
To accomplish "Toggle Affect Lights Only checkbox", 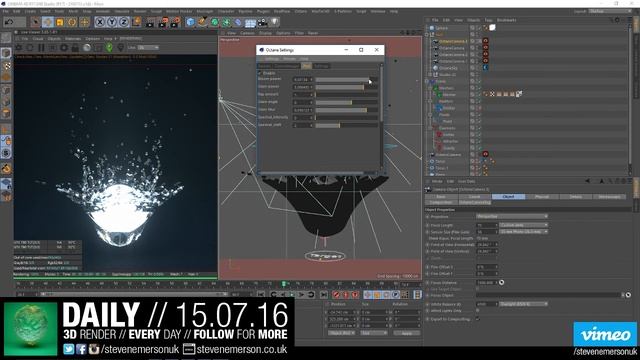I will [x=478, y=311].
